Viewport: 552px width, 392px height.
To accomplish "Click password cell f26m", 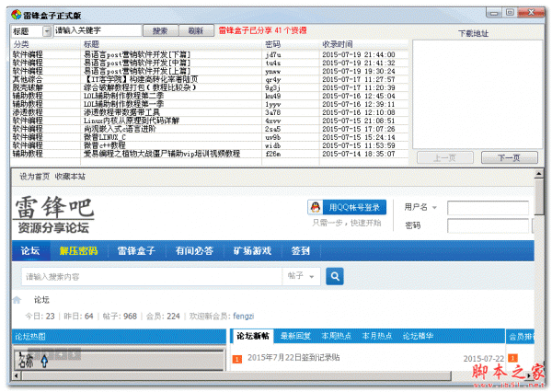I will [x=273, y=154].
